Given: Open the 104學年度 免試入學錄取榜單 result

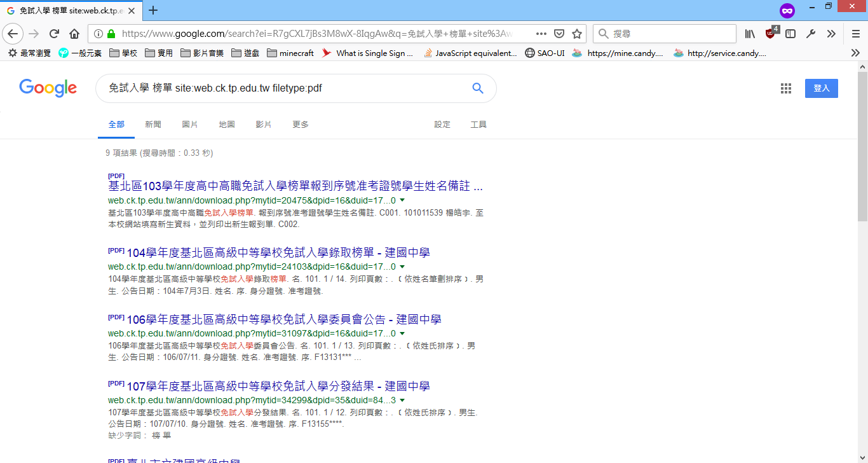Looking at the screenshot, I should (x=278, y=252).
